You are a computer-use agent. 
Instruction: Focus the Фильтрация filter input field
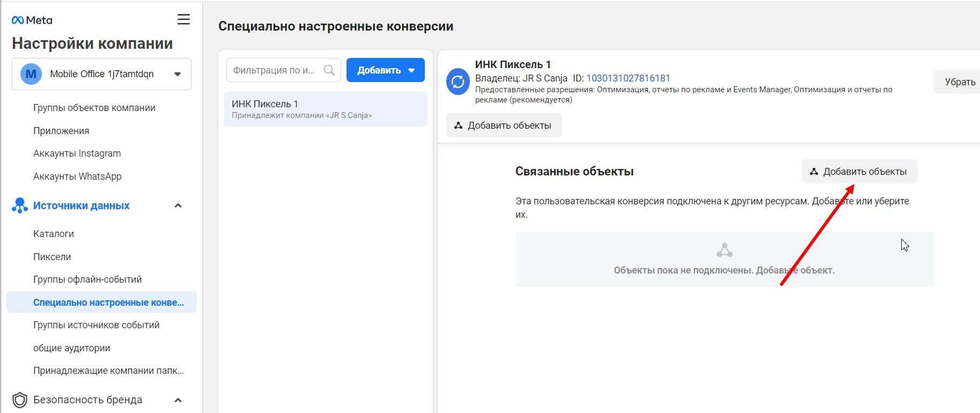click(284, 70)
